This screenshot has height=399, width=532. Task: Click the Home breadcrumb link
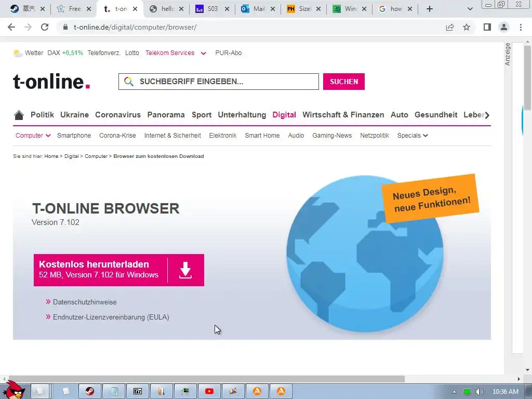51,156
